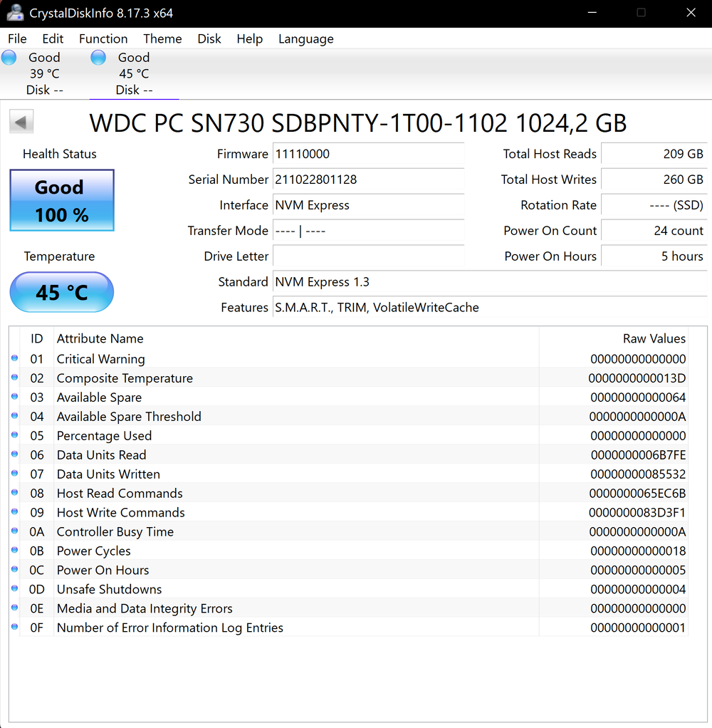Select the Data Units Read attribute name
This screenshot has height=728, width=712.
(101, 455)
